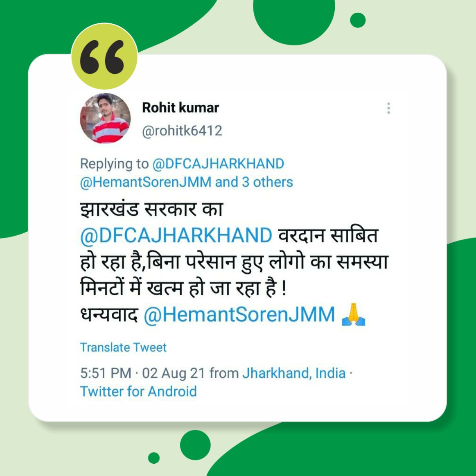Click the yellow-green quotation mark badge
The height and width of the screenshot is (476, 476).
pyautogui.click(x=104, y=56)
